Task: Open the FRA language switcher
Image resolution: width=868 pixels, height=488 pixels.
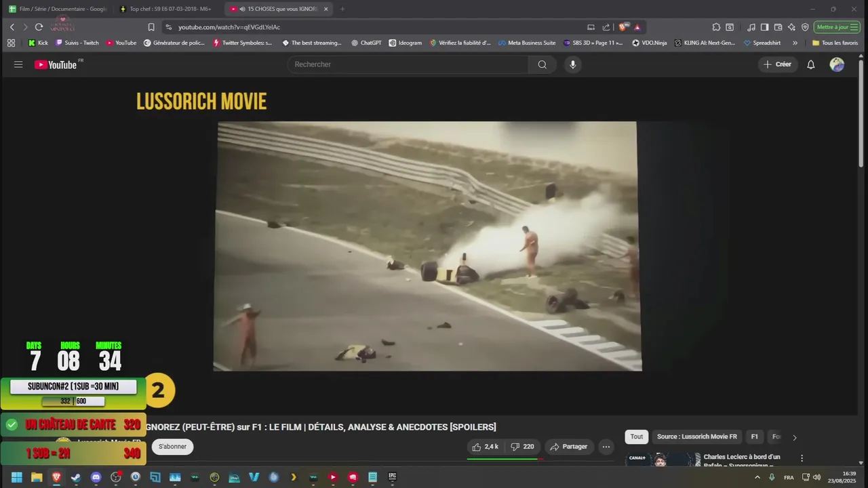Action: (x=789, y=477)
